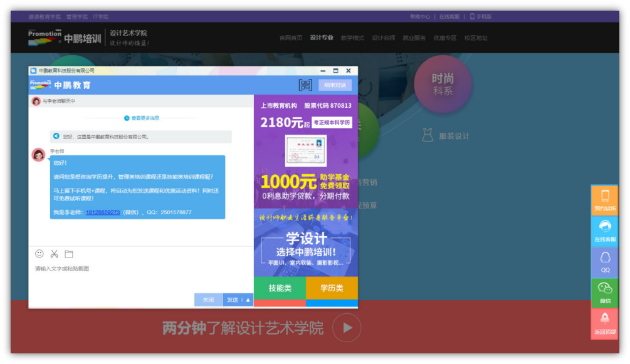Click the 中鹏培训 Promotion logo
This screenshot has width=630, height=364.
(x=65, y=38)
